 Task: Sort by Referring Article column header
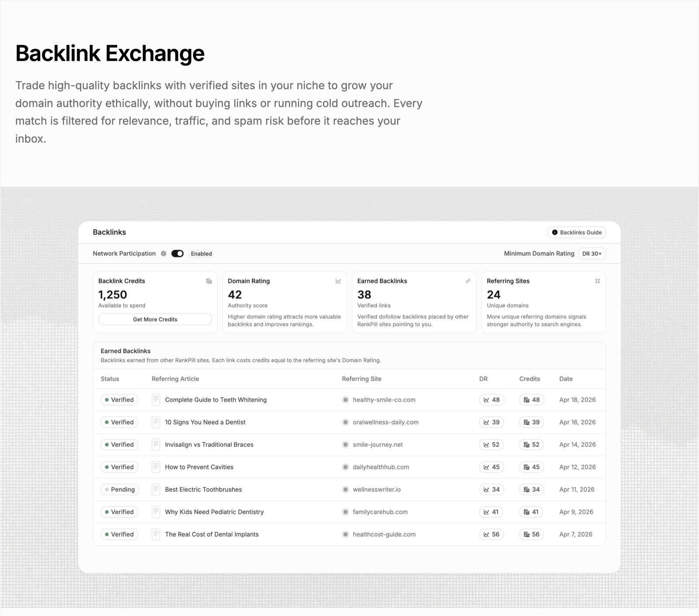[x=175, y=379]
